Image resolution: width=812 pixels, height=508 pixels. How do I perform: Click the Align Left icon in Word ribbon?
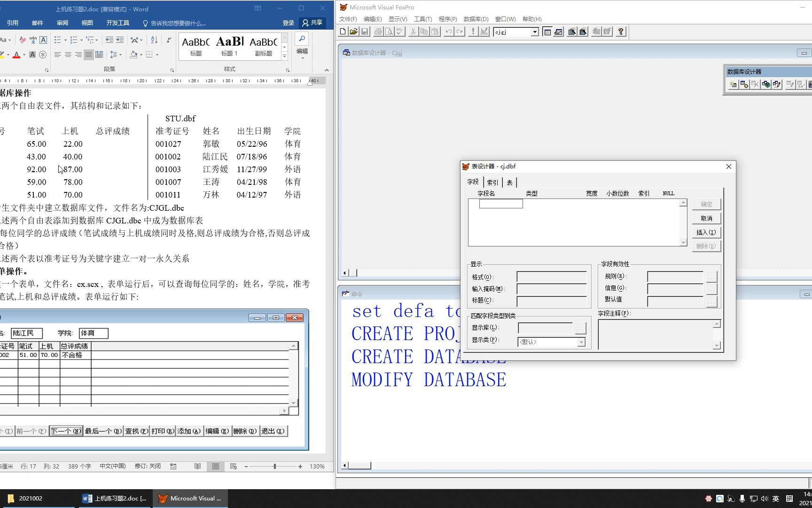click(x=58, y=55)
